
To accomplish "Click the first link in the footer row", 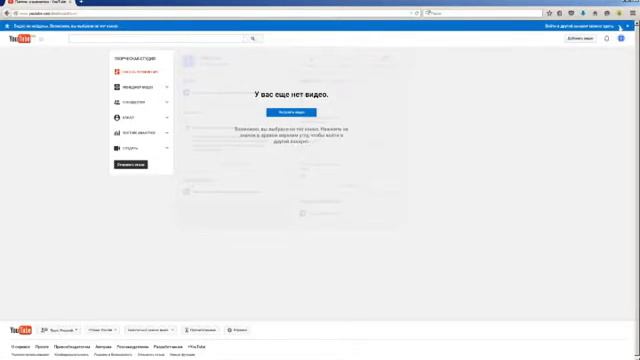I will pos(20,347).
